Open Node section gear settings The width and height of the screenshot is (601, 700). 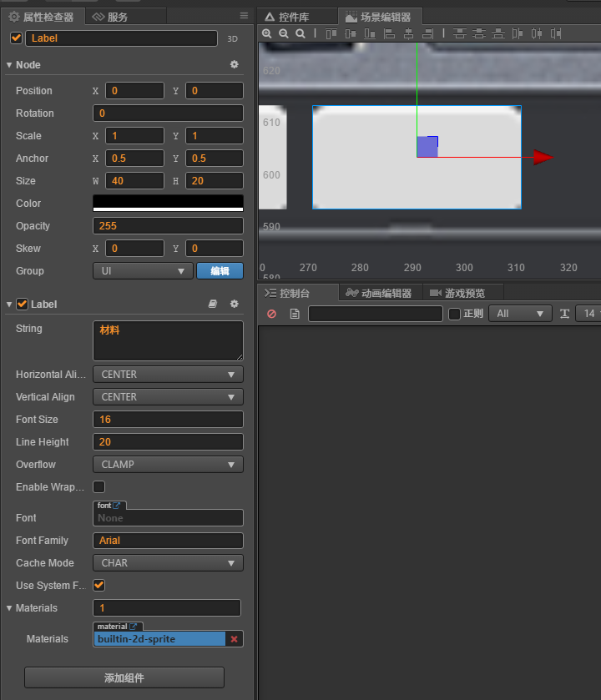click(x=234, y=65)
